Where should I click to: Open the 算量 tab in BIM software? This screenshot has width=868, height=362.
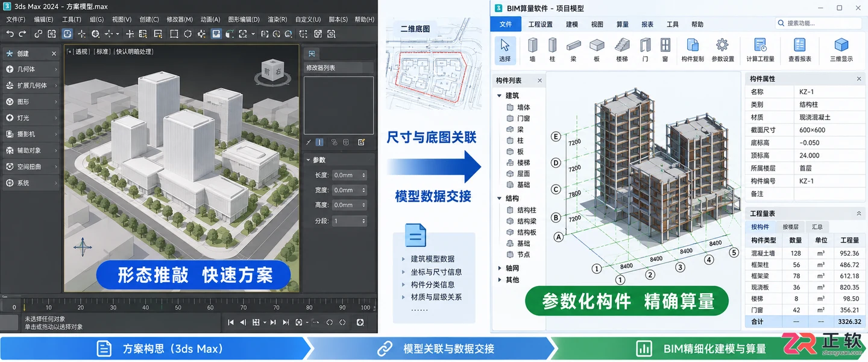pyautogui.click(x=623, y=24)
